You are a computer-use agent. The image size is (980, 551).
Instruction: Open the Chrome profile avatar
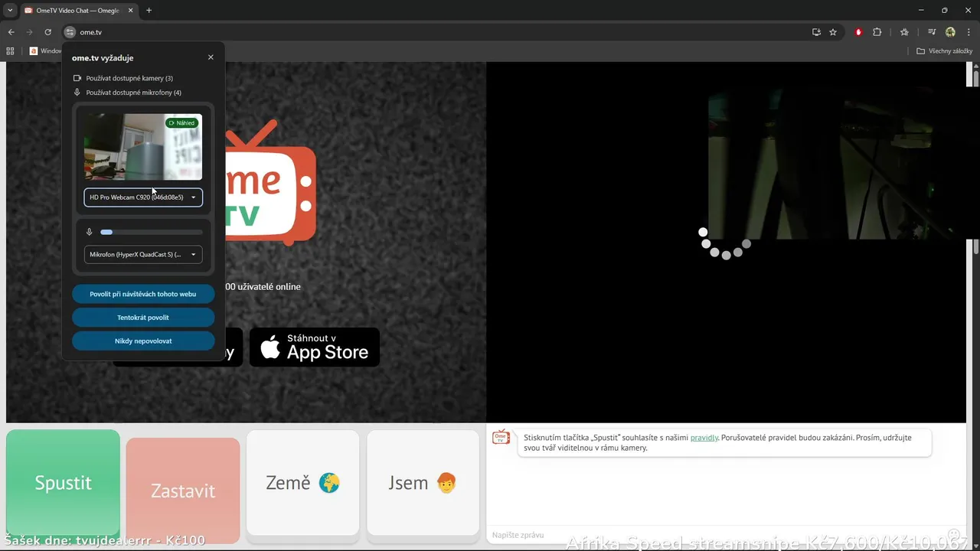pyautogui.click(x=950, y=32)
